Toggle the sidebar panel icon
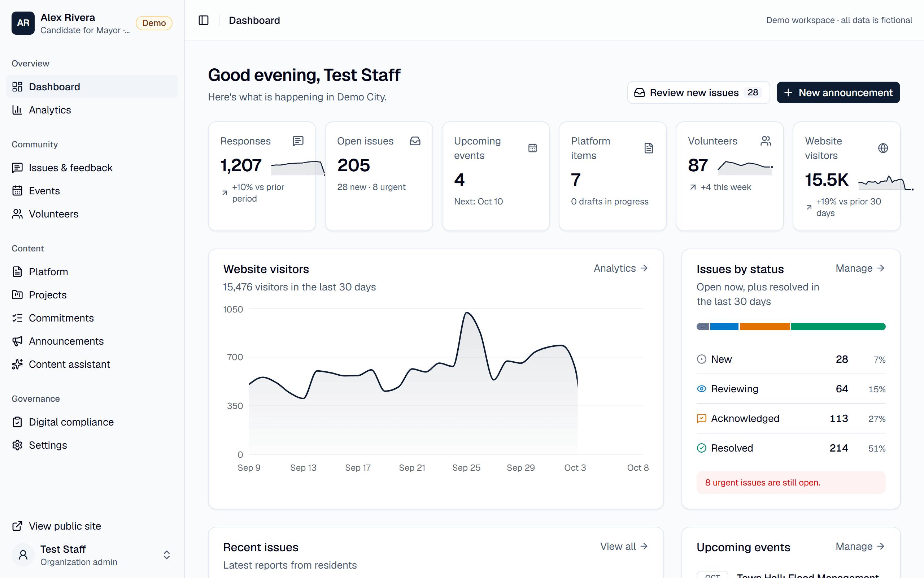The height and width of the screenshot is (578, 924). pos(204,20)
